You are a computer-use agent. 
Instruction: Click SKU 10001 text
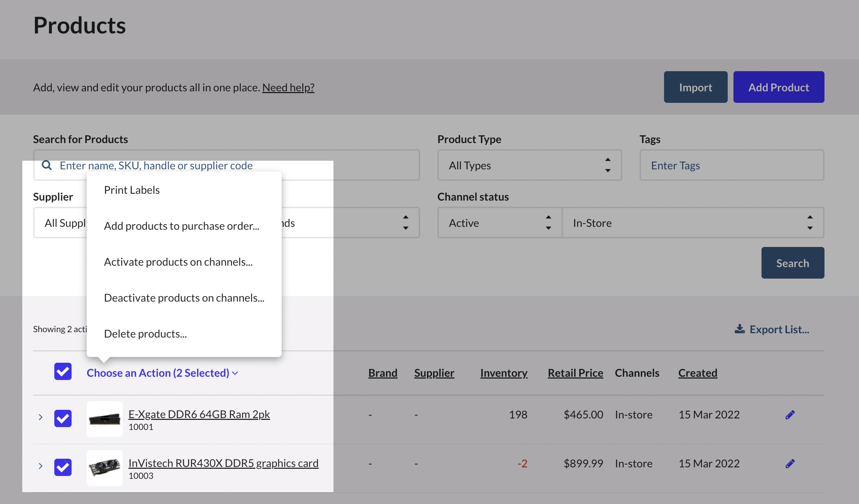click(141, 427)
